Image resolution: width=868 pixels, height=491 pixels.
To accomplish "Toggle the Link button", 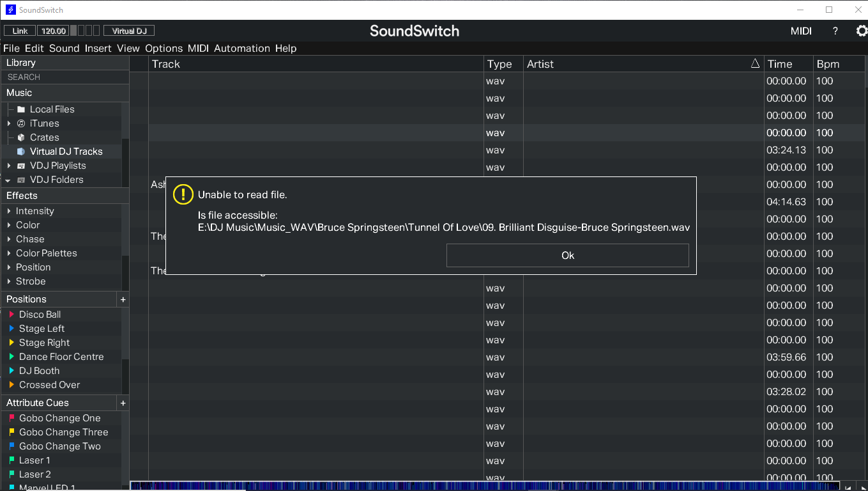I will coord(20,31).
